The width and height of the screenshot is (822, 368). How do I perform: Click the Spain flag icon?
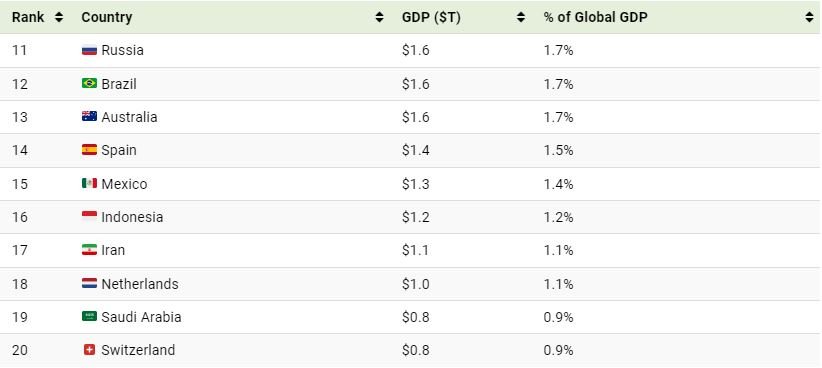[89, 150]
